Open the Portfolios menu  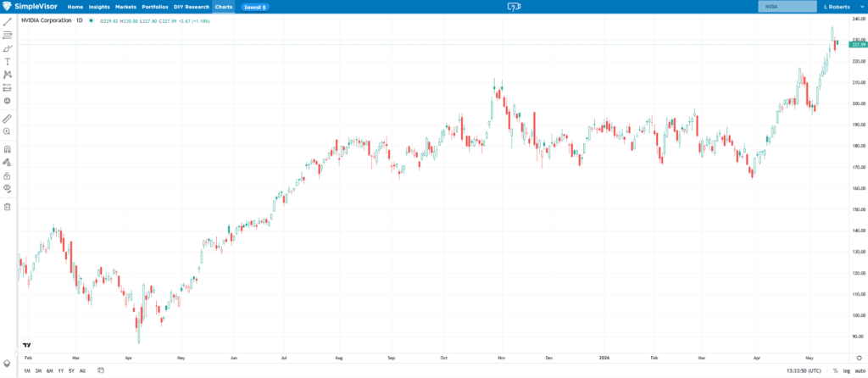(155, 7)
